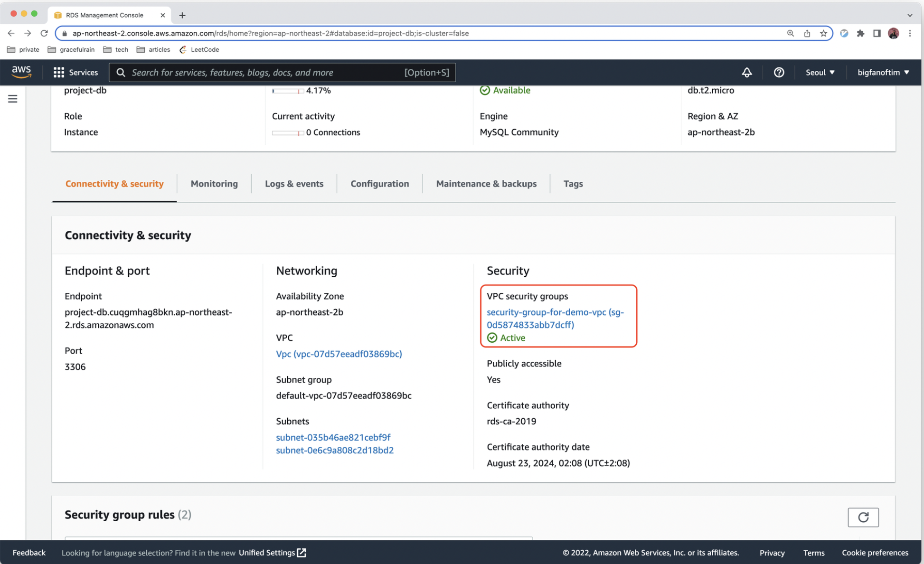Reload the page with the browser refresh icon
924x564 pixels.
[x=44, y=33]
